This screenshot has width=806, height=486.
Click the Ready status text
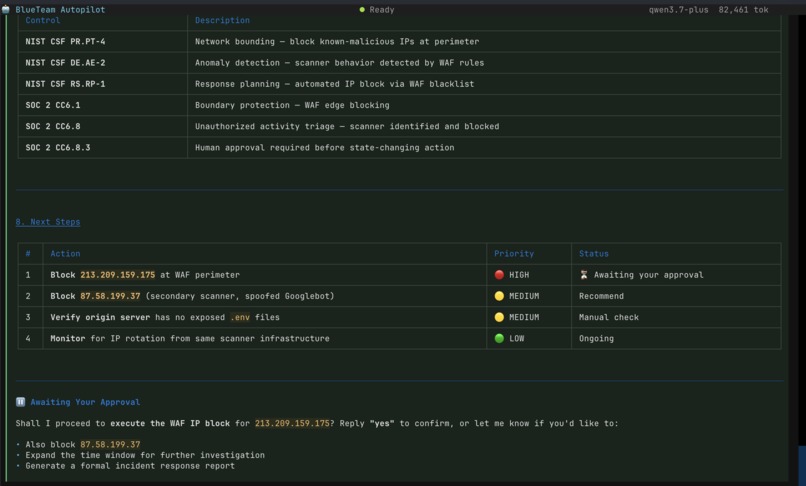(x=381, y=10)
